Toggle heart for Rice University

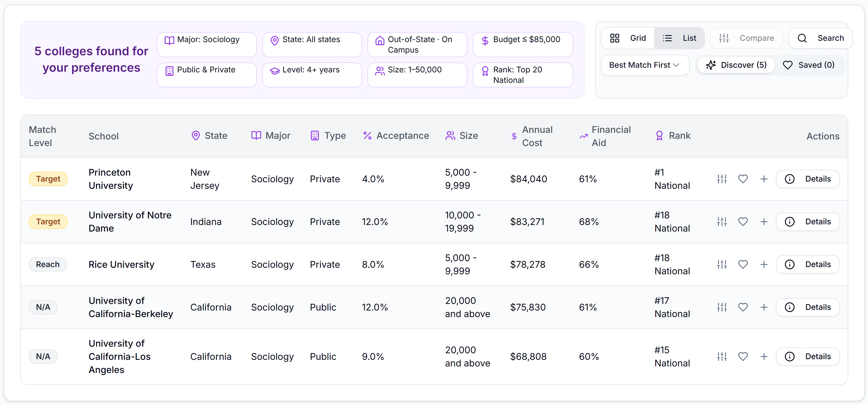[743, 264]
